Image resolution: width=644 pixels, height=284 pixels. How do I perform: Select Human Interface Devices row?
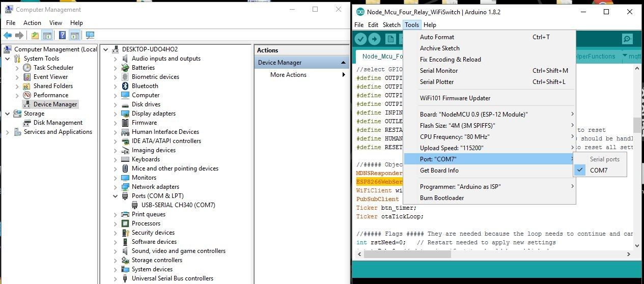click(x=165, y=132)
